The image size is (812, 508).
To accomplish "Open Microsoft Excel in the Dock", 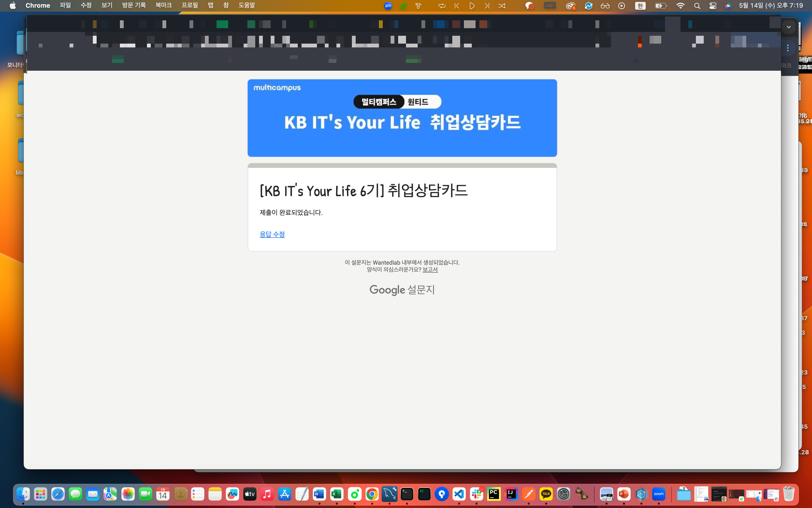I will tap(337, 494).
